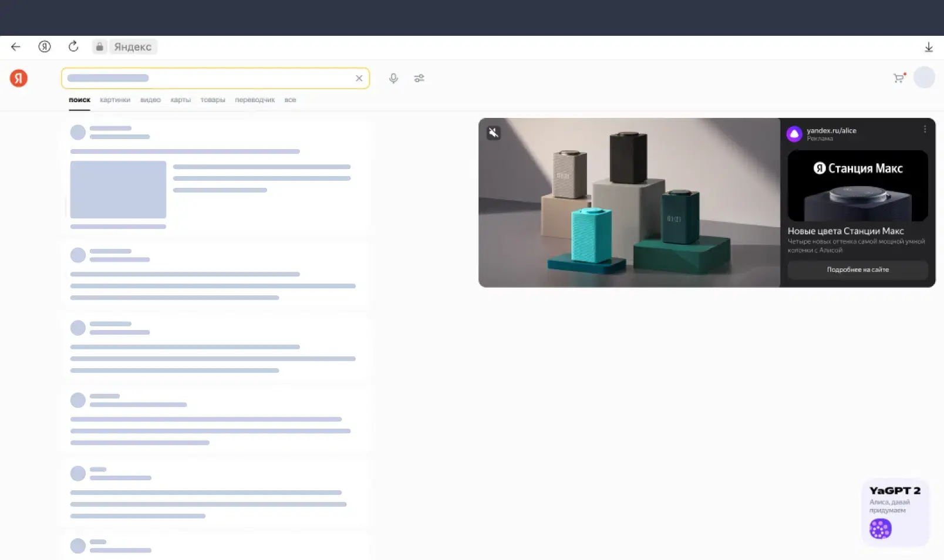Open the yandex.ru/alice ad link
The width and height of the screenshot is (944, 560).
831,130
